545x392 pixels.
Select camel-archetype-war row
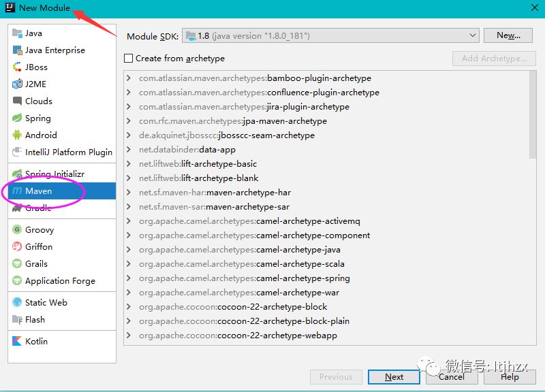coord(330,293)
